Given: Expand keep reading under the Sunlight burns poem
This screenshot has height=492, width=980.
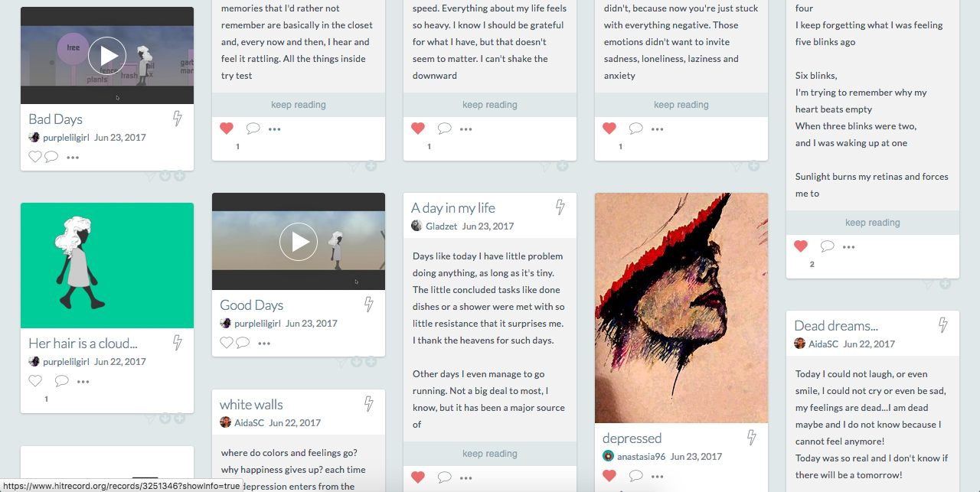Looking at the screenshot, I should coord(872,223).
